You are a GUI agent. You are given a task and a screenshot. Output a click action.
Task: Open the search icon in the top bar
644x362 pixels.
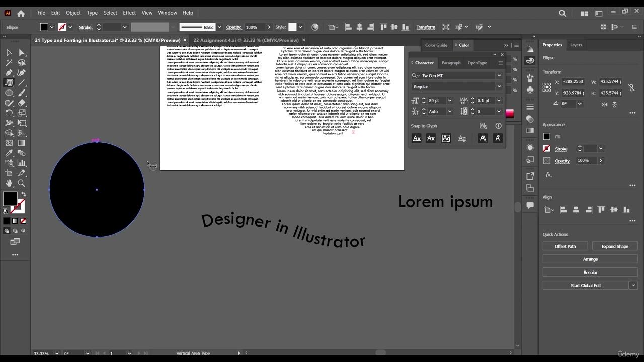click(562, 13)
